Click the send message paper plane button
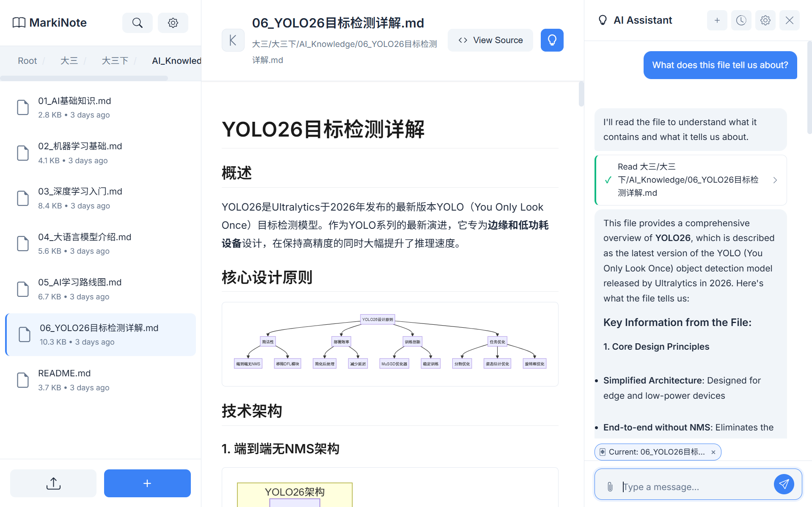 point(784,484)
